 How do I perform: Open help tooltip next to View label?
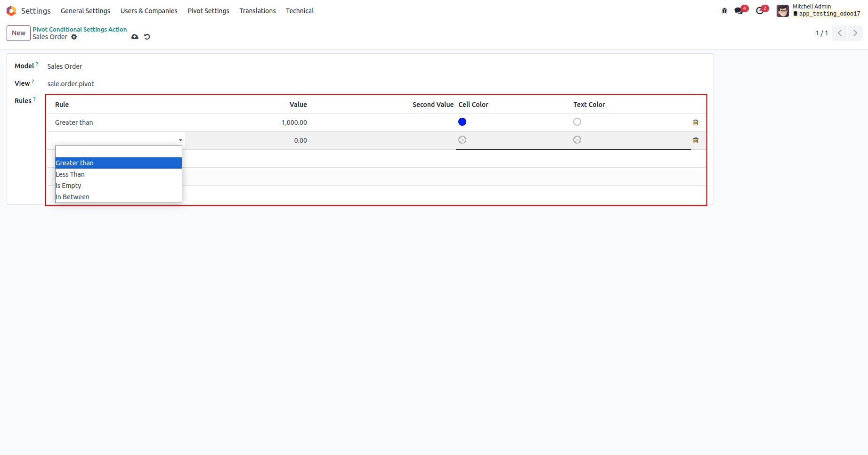(33, 81)
